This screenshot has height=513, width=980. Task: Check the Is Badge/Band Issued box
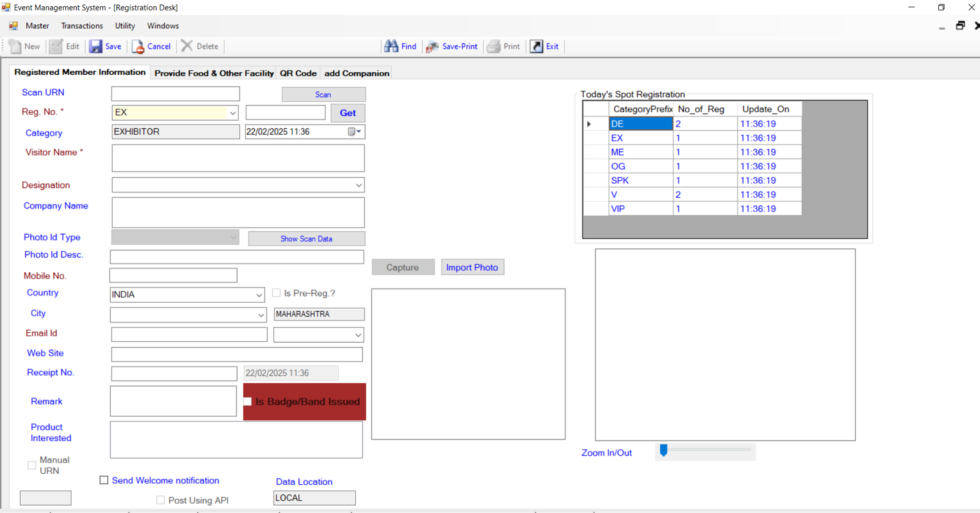pos(248,401)
